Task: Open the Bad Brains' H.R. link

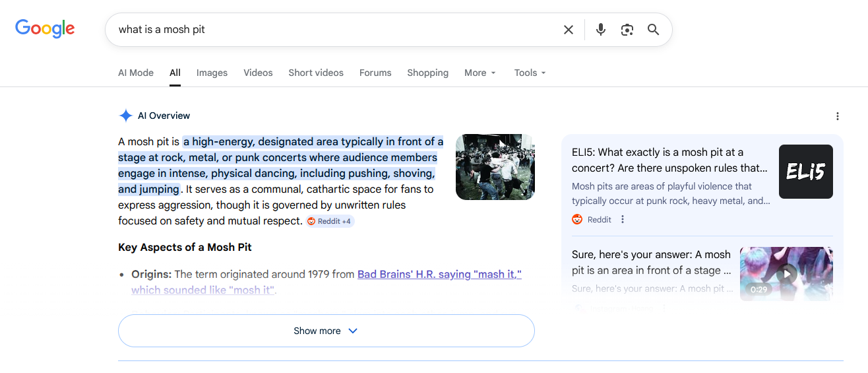Action: pos(439,274)
